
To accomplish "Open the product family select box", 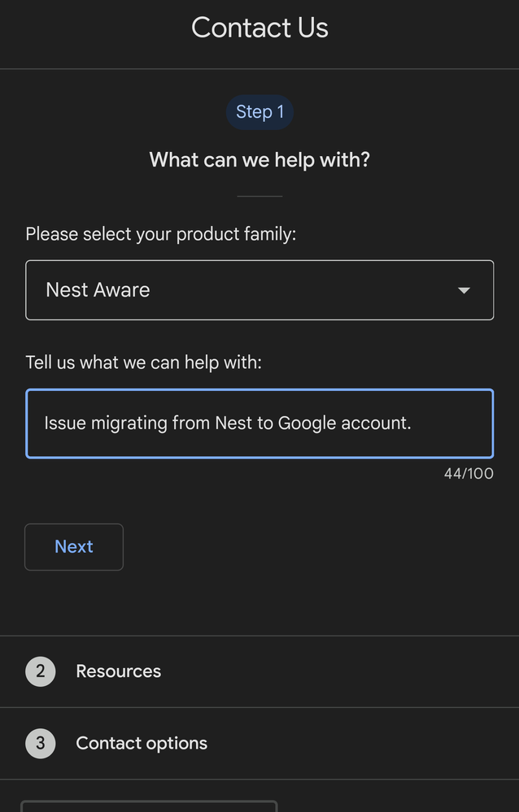I will [259, 290].
